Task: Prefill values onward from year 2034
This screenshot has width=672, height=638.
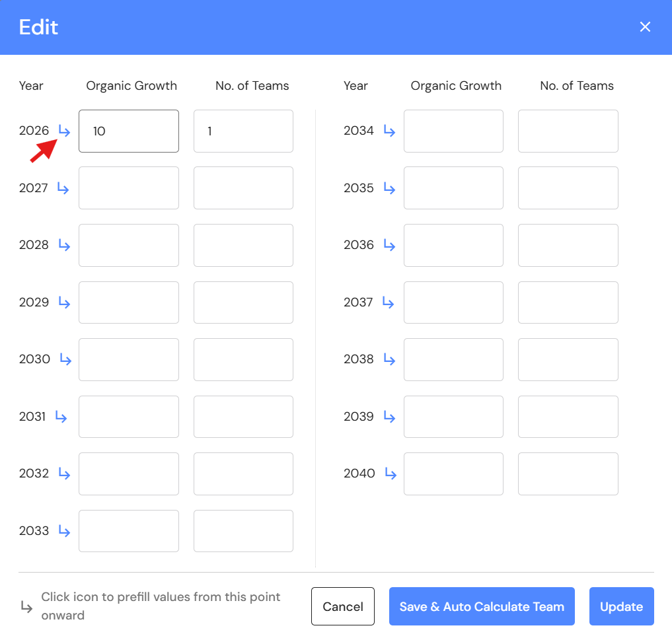Action: click(x=389, y=131)
